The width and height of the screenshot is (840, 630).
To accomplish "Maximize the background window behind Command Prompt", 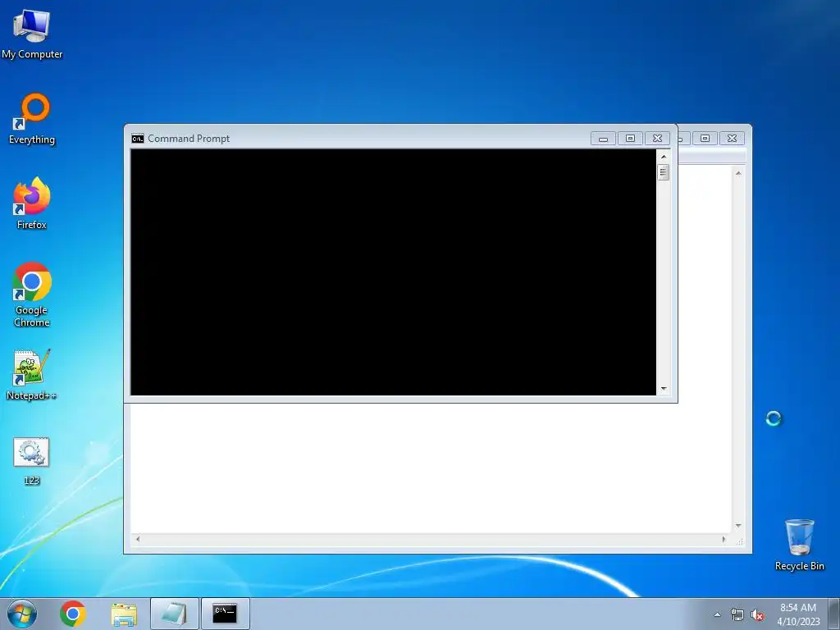I will pyautogui.click(x=705, y=139).
